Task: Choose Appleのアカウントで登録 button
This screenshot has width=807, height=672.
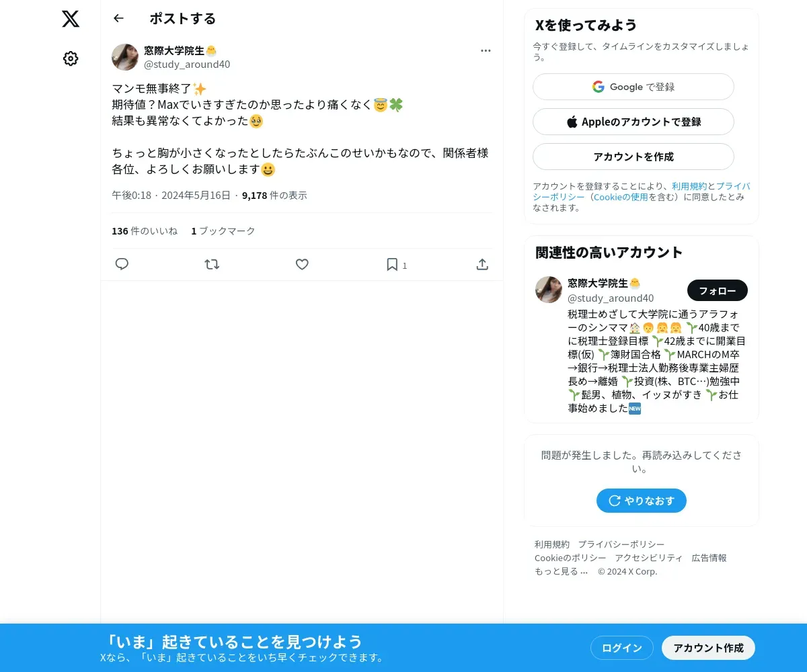Action: tap(633, 122)
